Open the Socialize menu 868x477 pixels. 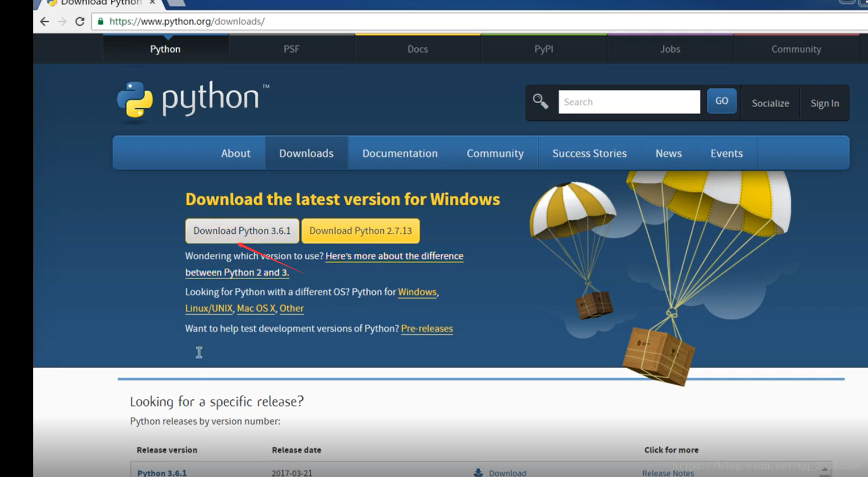[x=770, y=103]
